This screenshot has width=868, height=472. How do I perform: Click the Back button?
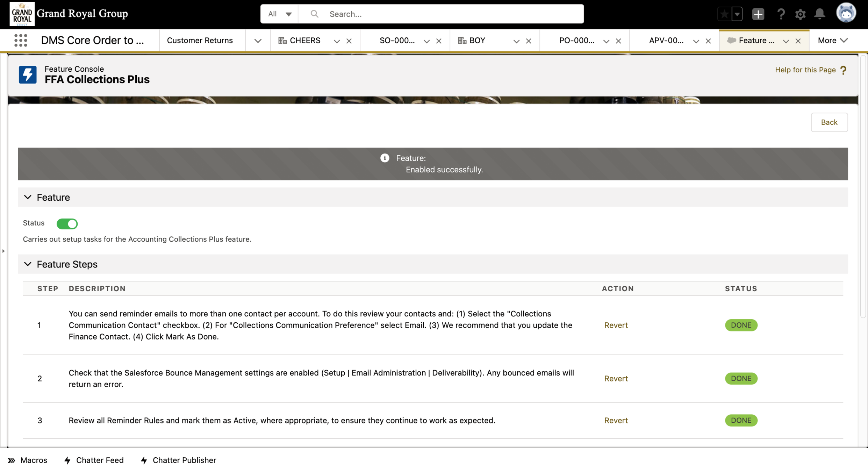[x=829, y=122]
